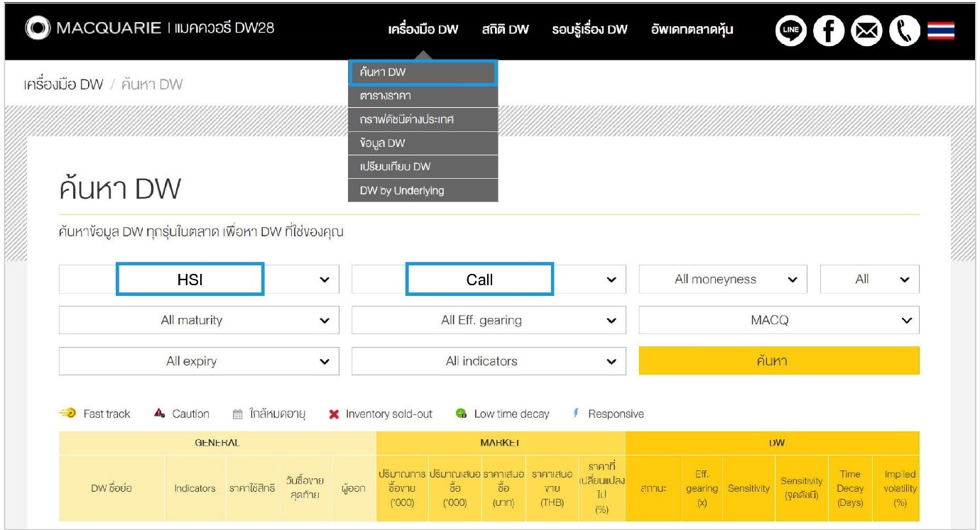Open the All moneyness dropdown
The width and height of the screenshot is (980, 530).
pyautogui.click(x=722, y=280)
